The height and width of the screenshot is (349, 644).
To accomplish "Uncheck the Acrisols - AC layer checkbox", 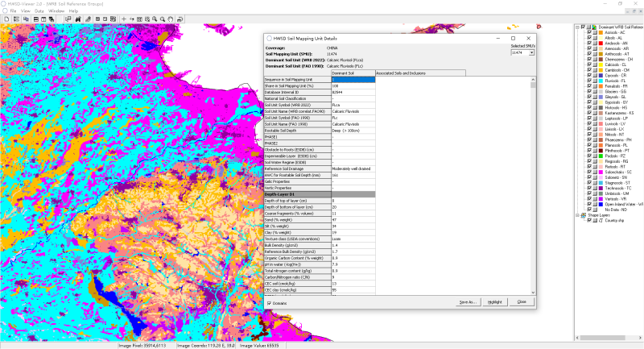I will (x=590, y=32).
